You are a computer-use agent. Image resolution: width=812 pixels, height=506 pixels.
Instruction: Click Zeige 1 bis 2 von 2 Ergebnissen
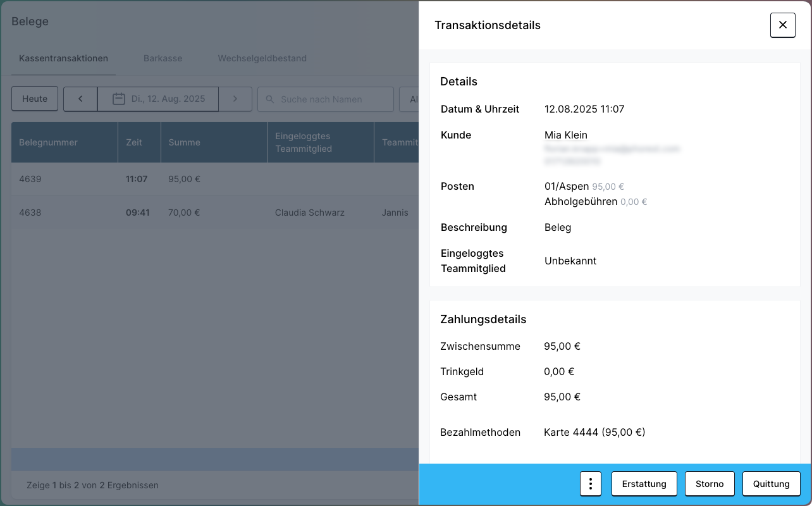92,485
